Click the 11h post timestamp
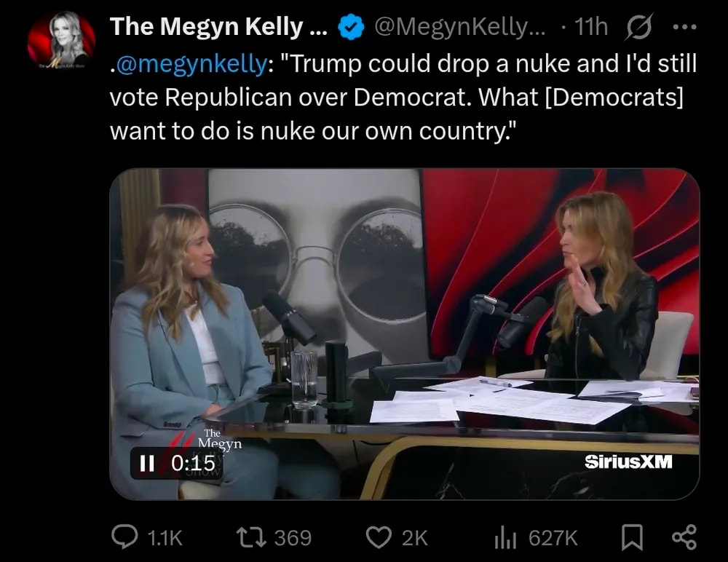Viewport: 728px width, 562px height. [x=590, y=28]
